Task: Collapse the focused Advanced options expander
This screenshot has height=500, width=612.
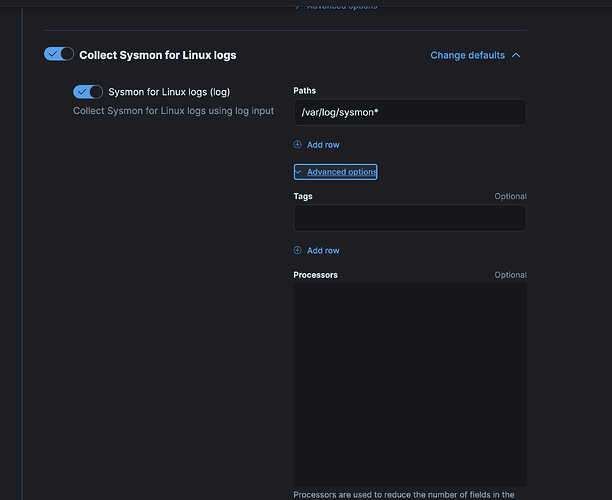Action: pyautogui.click(x=336, y=172)
